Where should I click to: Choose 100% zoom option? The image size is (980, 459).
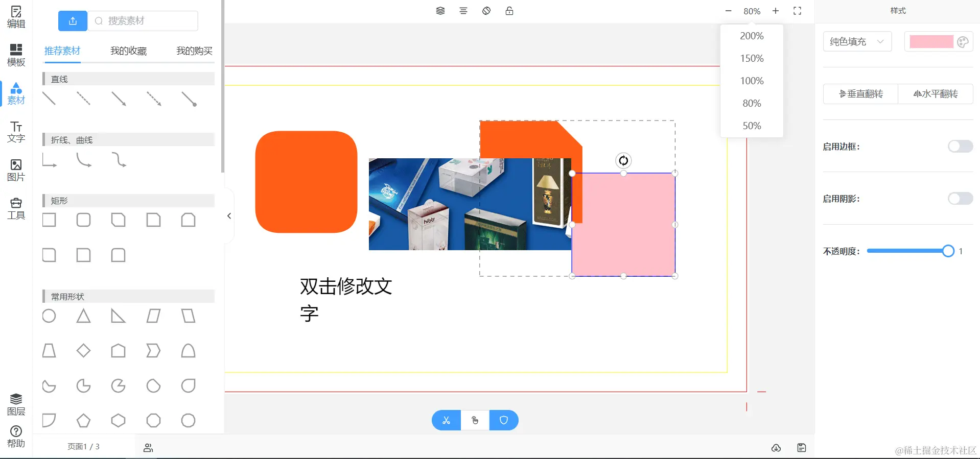pyautogui.click(x=752, y=81)
